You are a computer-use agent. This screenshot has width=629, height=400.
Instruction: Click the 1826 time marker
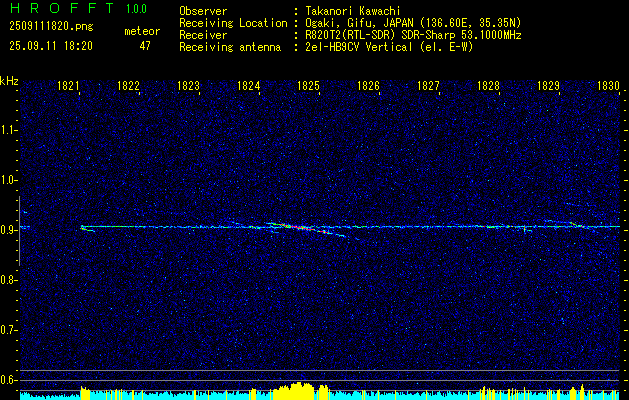(x=368, y=86)
